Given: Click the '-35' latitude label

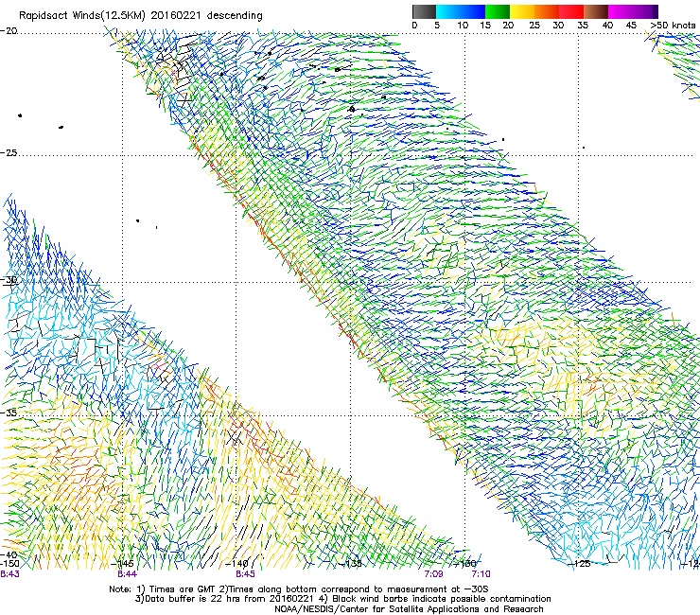Looking at the screenshot, I should pos(9,413).
